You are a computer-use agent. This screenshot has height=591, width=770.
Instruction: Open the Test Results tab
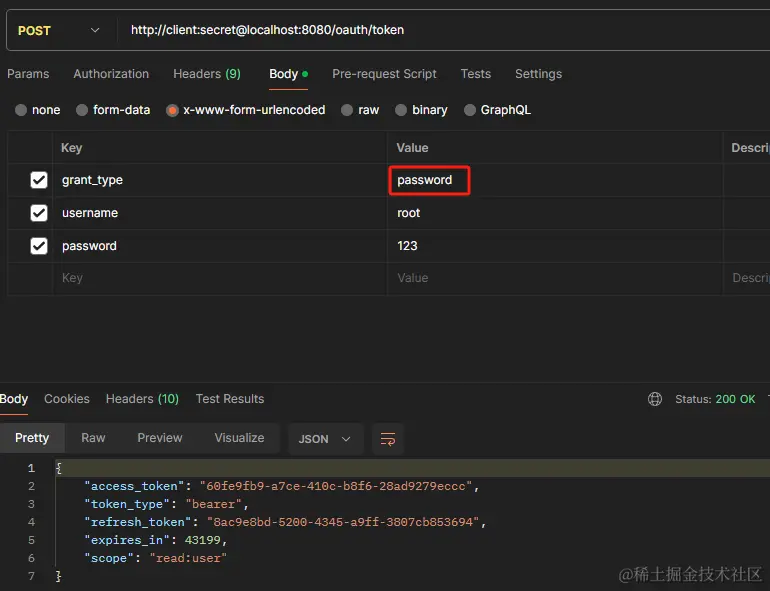click(230, 399)
